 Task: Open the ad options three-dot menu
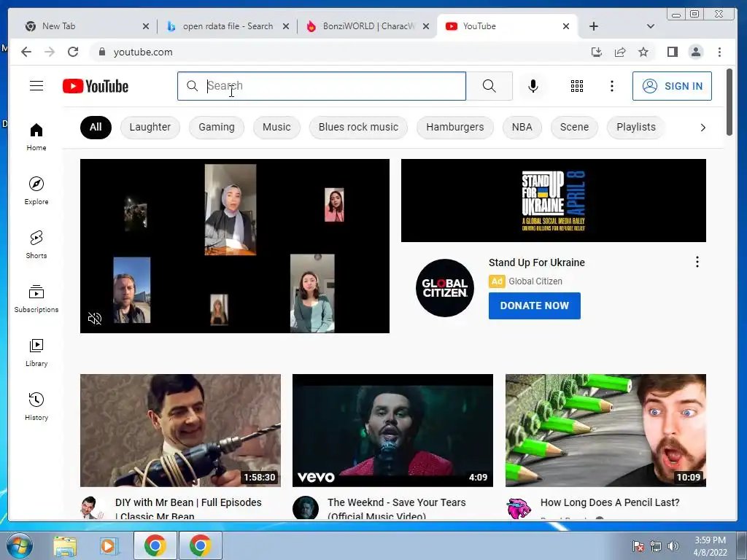[697, 262]
